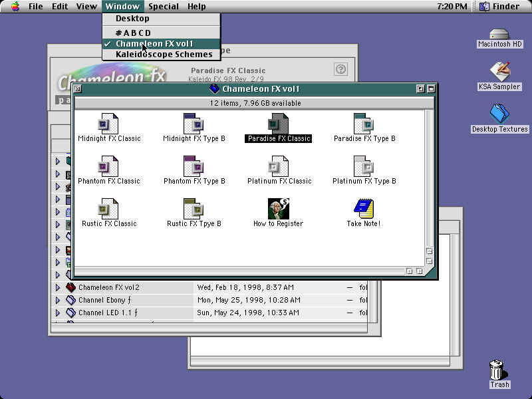Viewport: 532px width, 399px height.
Task: Open the How to Register document icon
Action: tap(278, 209)
